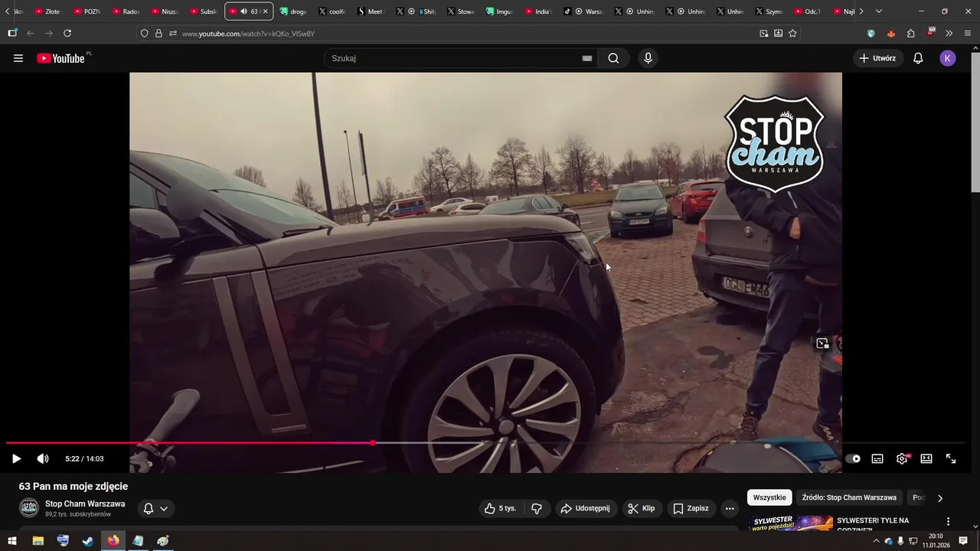Open File Explorer from the taskbar
The image size is (980, 551).
click(38, 541)
